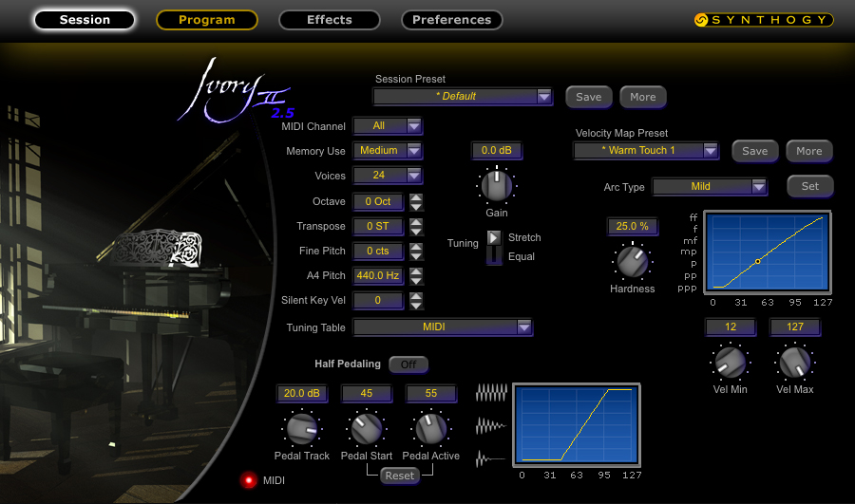Click the Fine Pitch up arrow
The width and height of the screenshot is (855, 504).
[416, 247]
